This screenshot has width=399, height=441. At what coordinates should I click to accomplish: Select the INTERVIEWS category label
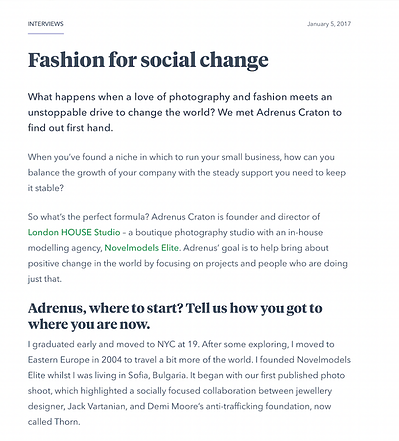coord(46,24)
